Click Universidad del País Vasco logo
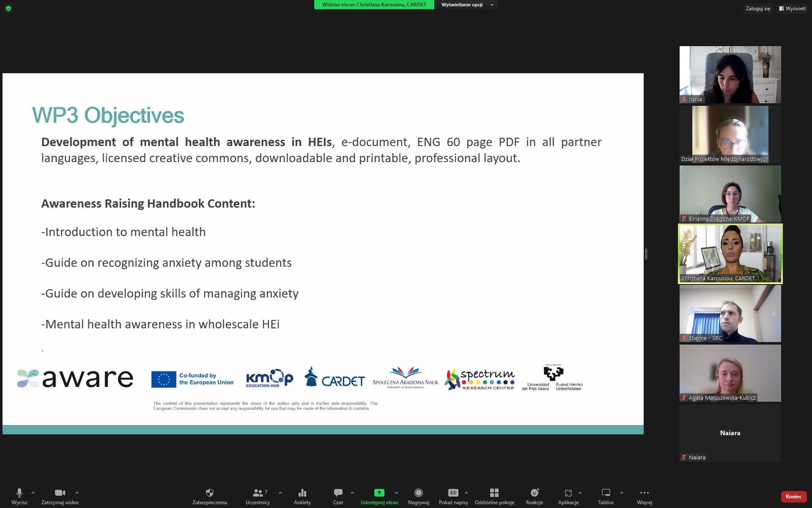 coord(552,378)
